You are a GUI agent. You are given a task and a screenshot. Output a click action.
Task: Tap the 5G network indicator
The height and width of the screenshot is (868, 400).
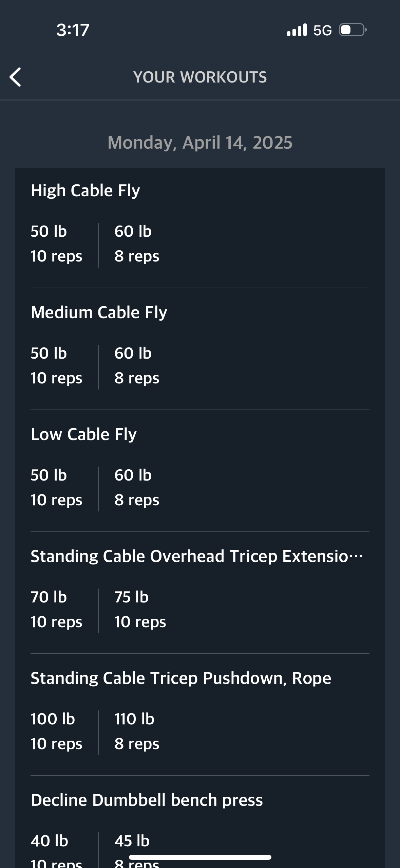coord(322,30)
